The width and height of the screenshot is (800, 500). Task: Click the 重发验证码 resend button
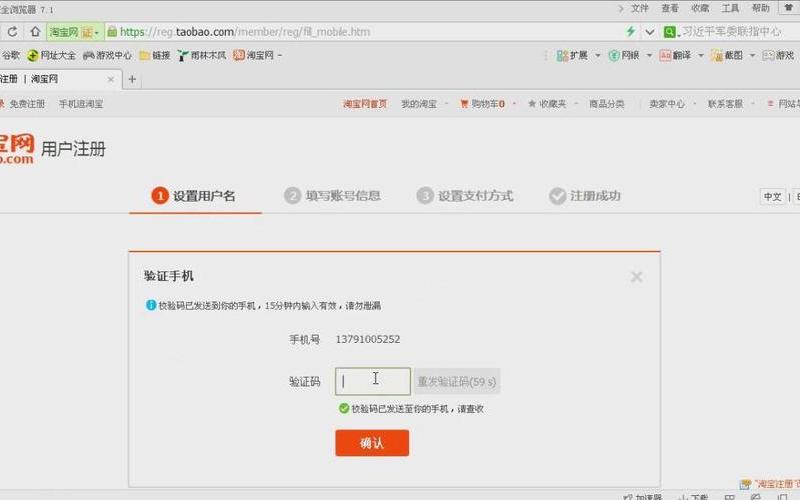457,381
